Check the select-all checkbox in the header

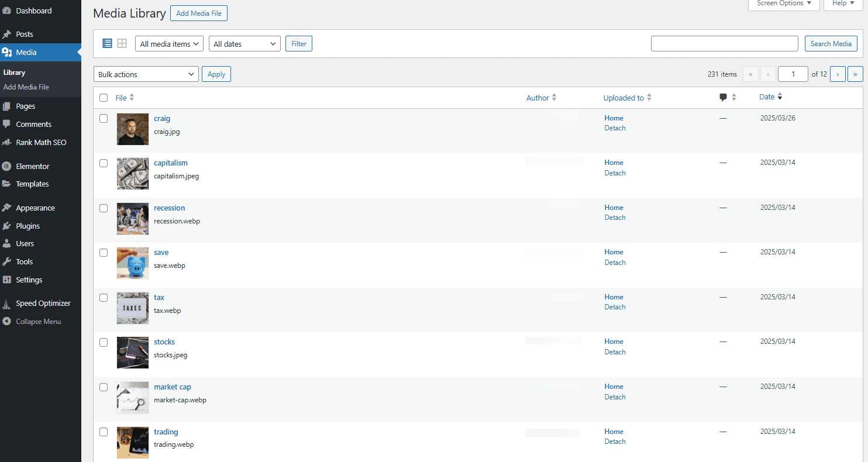click(104, 98)
